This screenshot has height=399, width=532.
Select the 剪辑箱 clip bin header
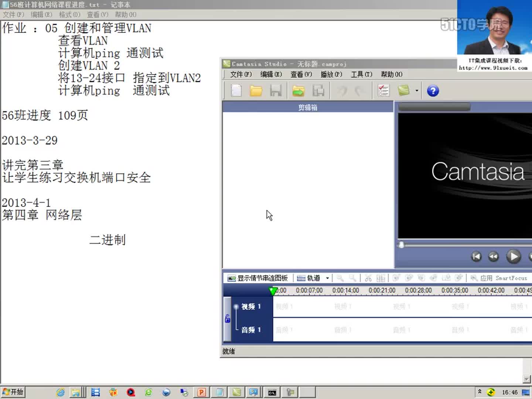pyautogui.click(x=308, y=107)
